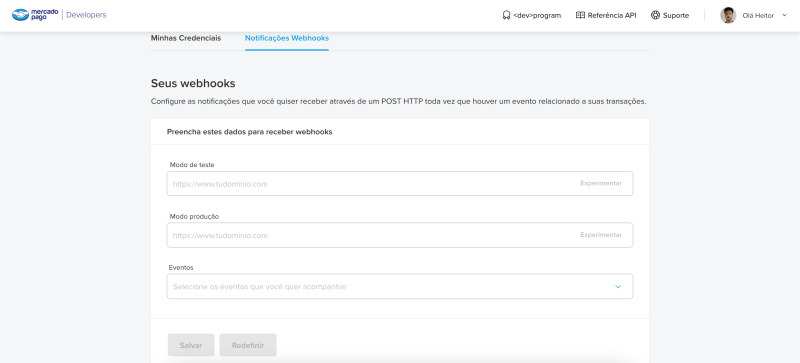Click the Suporte lifebuoy icon
800x363 pixels.
coord(656,15)
